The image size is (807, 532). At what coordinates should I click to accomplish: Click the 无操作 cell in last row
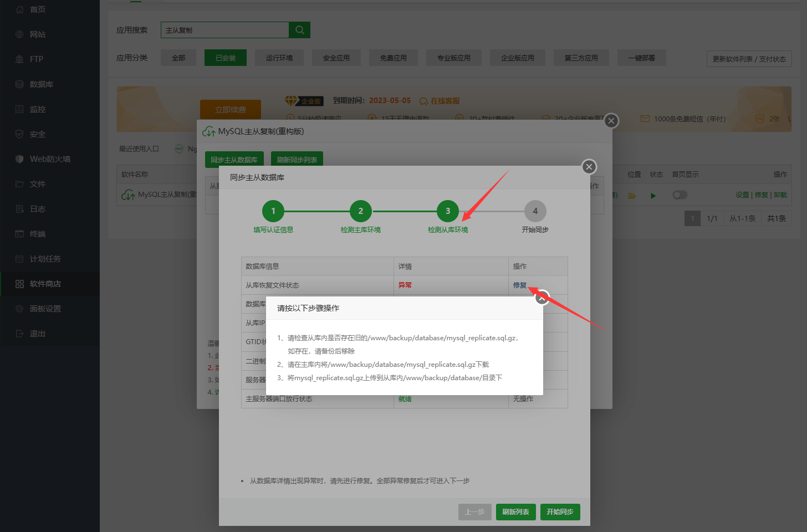tap(538, 399)
